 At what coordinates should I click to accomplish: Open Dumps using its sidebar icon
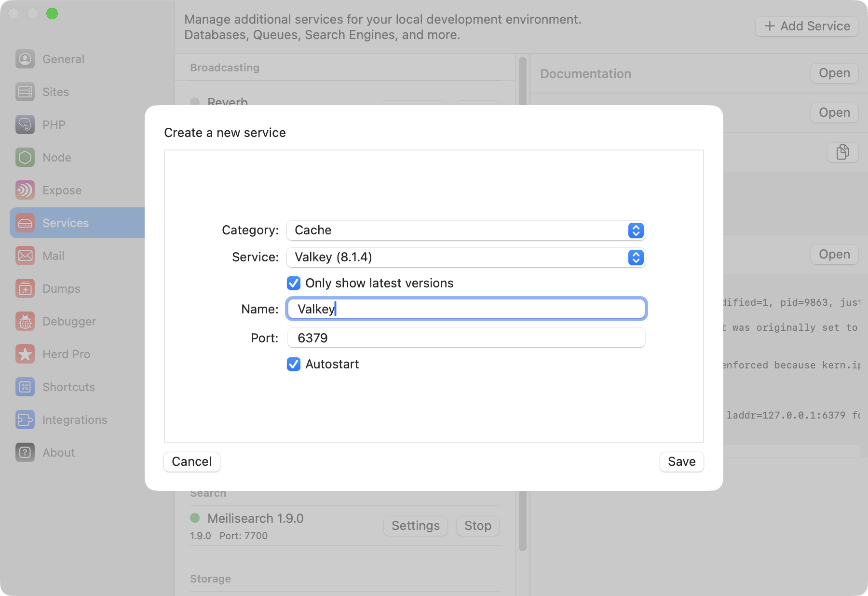click(25, 288)
